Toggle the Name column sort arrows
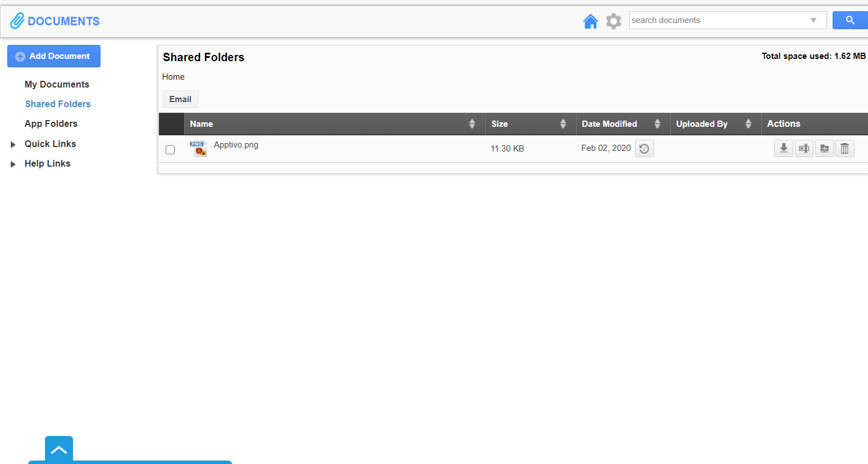Screen dimensions: 868x464 point(472,123)
